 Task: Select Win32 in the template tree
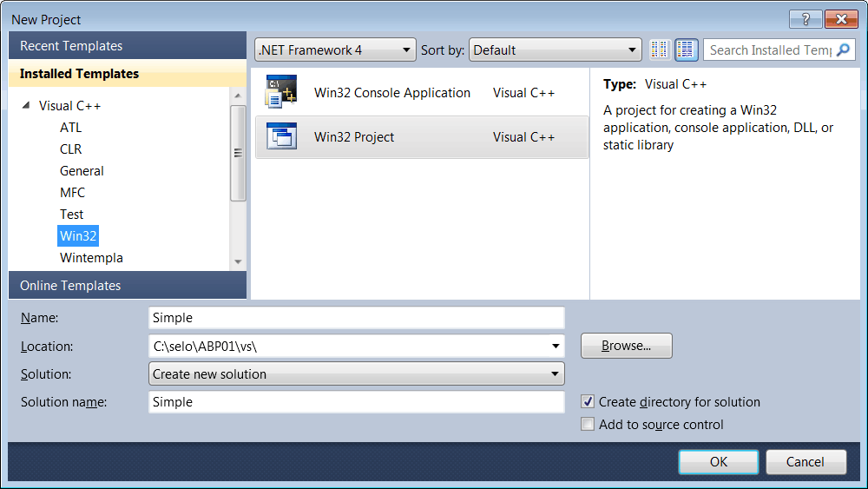point(78,236)
